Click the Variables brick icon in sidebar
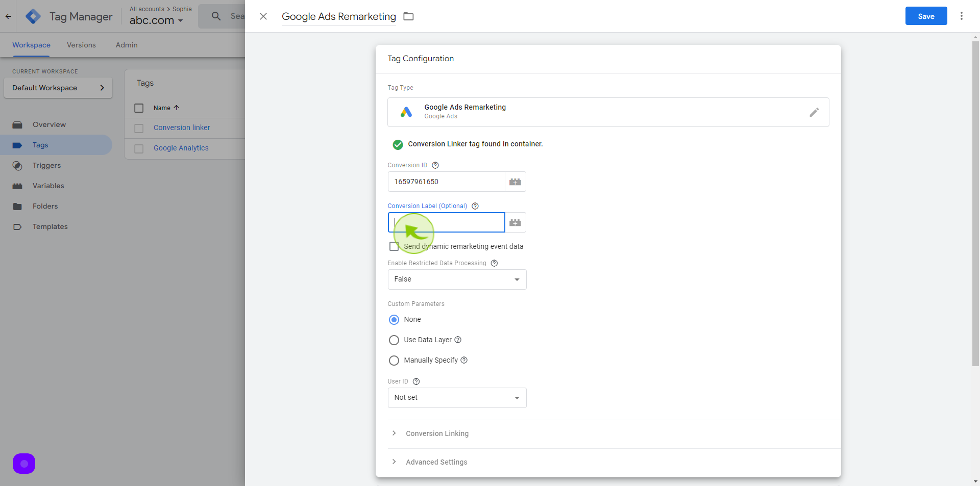Viewport: 980px width, 486px height. 17,186
